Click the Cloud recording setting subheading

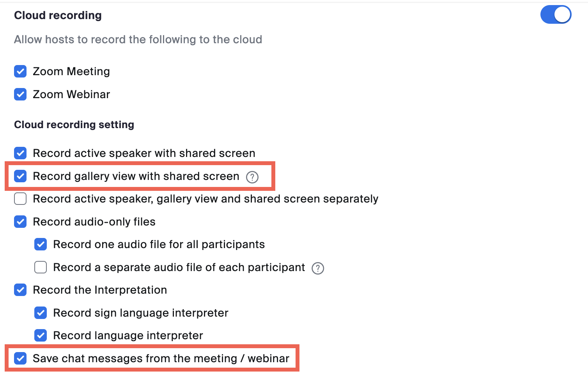74,125
